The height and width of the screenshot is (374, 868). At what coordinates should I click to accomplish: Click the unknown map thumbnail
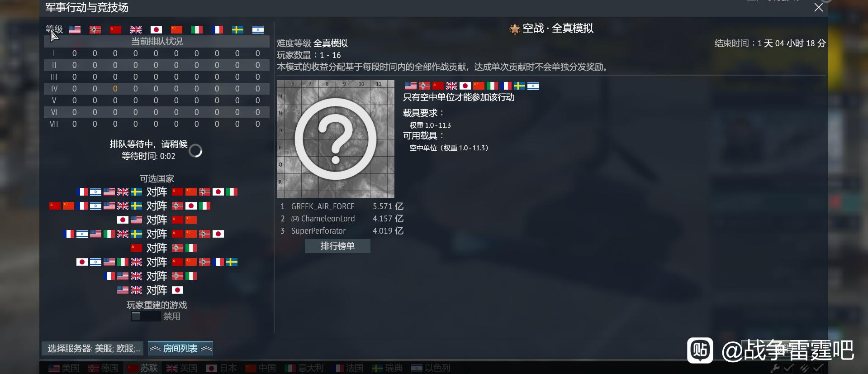pos(336,139)
